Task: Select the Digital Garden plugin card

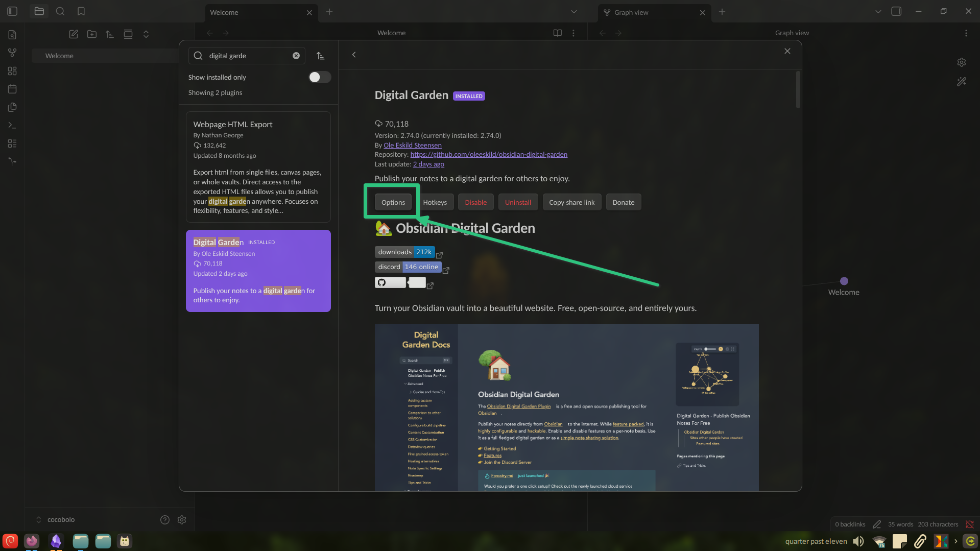Action: click(x=258, y=271)
